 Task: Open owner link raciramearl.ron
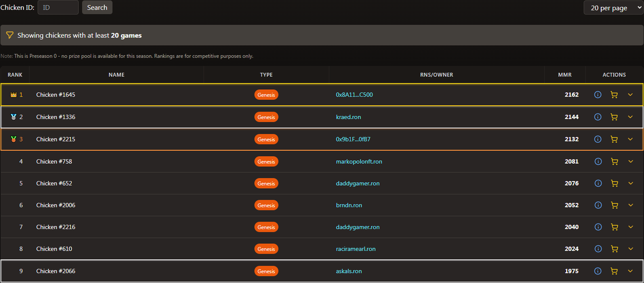click(356, 249)
